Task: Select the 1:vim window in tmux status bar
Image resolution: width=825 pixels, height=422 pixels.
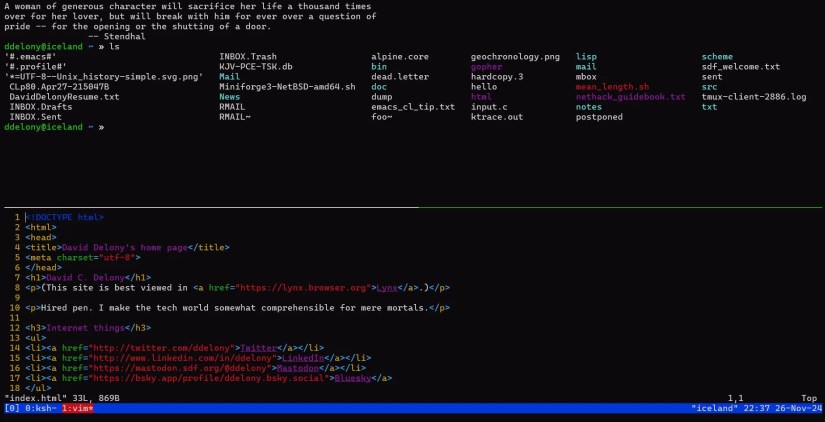Action: 77,408
